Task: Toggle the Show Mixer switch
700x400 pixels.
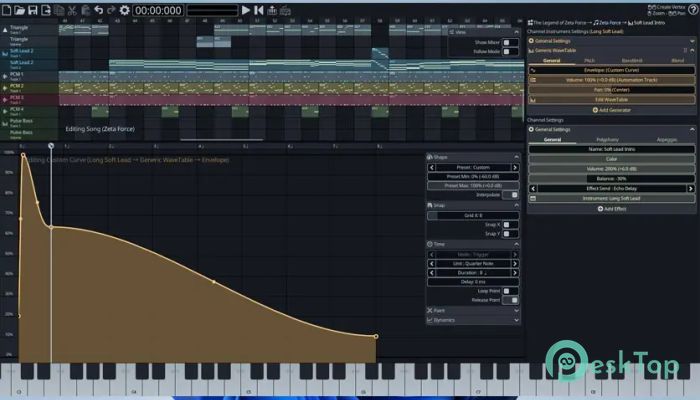Action: coord(510,42)
